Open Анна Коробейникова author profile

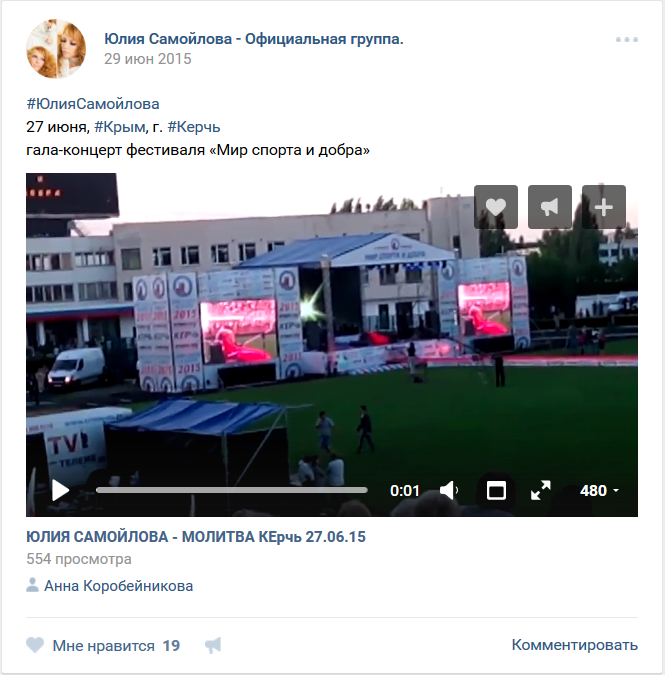point(119,586)
